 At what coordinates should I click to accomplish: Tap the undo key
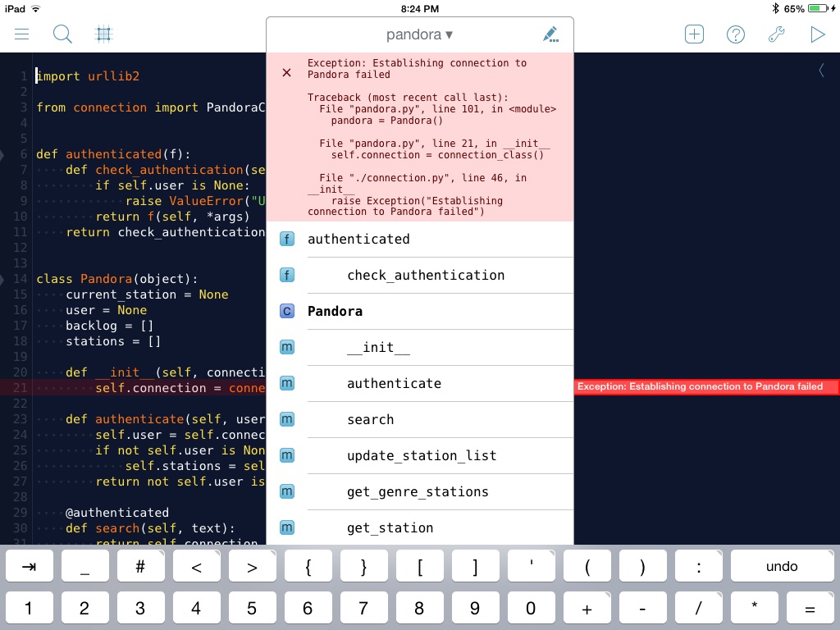(x=782, y=566)
